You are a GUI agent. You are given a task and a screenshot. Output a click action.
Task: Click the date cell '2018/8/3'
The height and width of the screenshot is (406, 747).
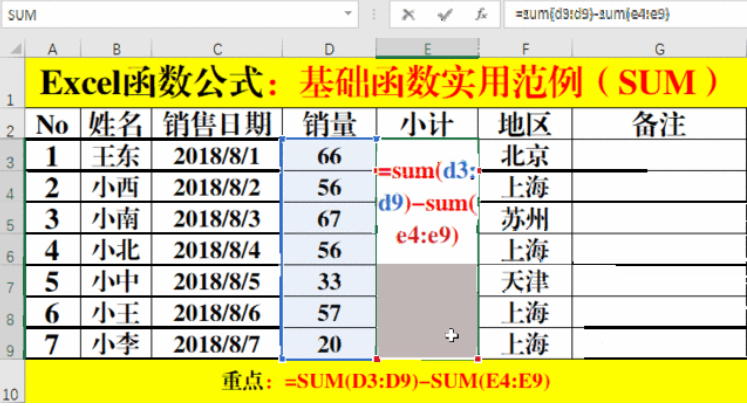tap(217, 219)
